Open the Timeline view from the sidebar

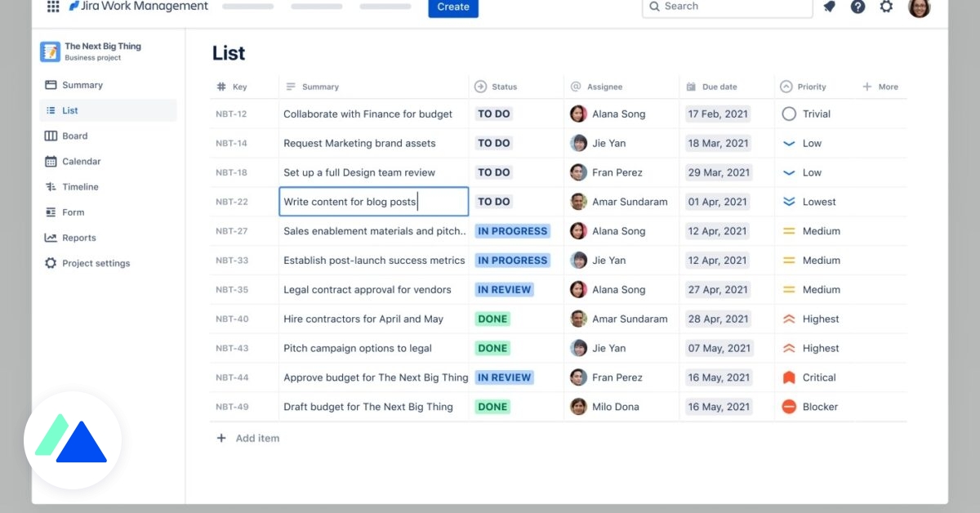(52, 186)
